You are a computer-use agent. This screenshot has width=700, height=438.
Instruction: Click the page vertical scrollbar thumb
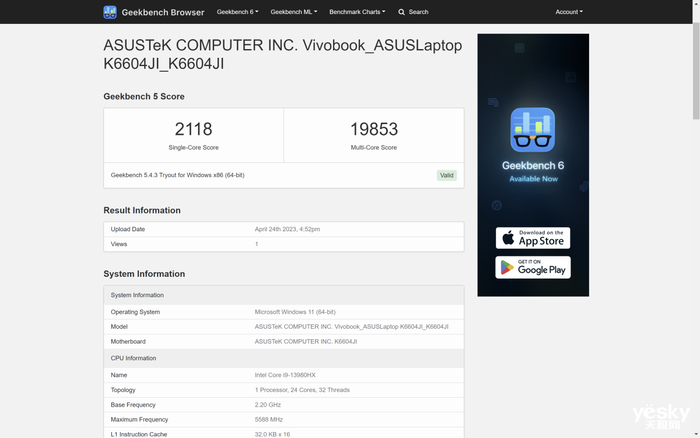696,71
